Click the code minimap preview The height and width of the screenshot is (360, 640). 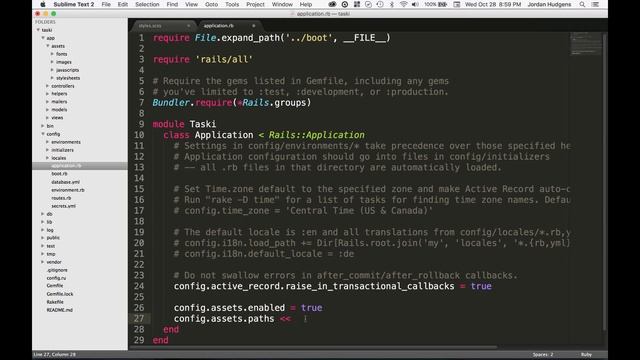586,44
